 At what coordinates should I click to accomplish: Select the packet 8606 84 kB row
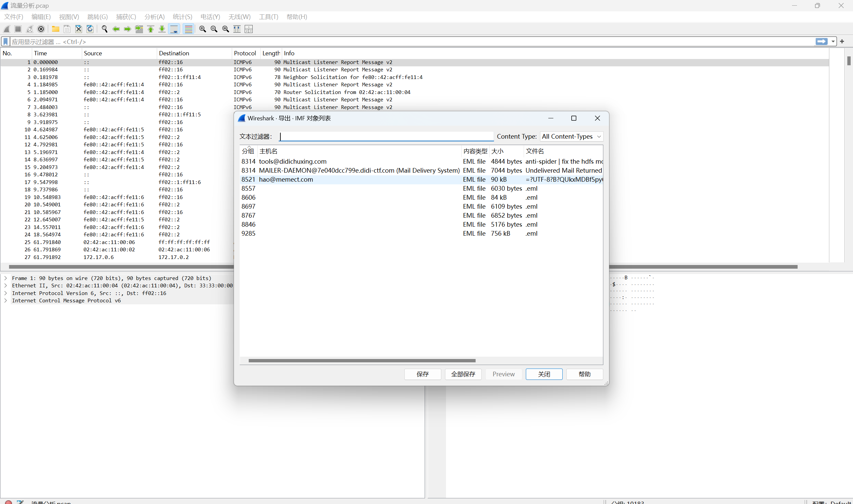point(421,197)
